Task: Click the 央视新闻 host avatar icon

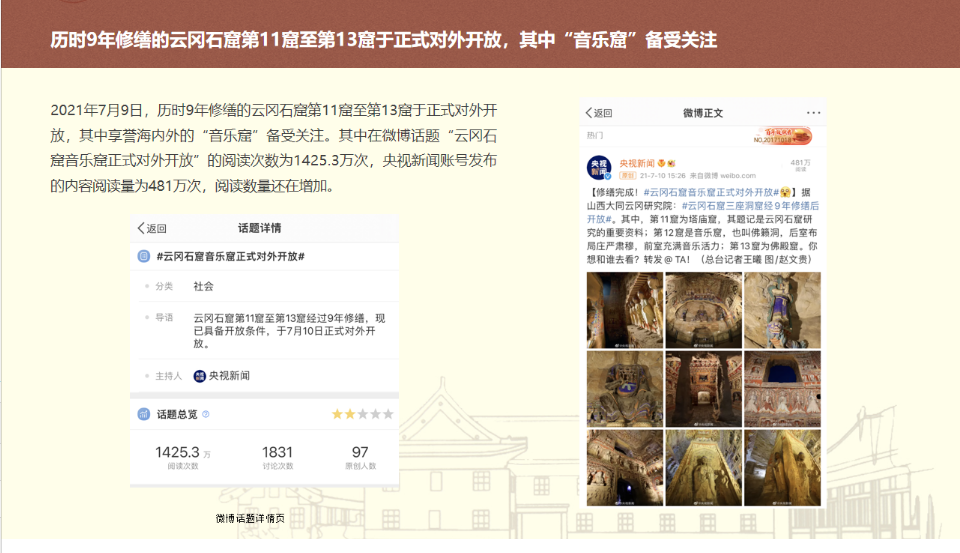Action: 200,376
